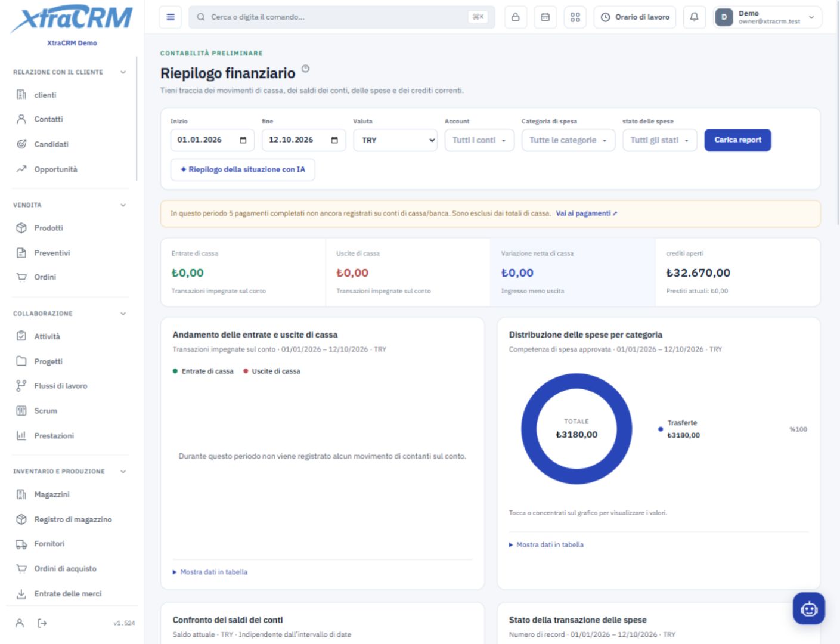Collapse the Collaborazione section
840x644 pixels.
pyautogui.click(x=123, y=314)
